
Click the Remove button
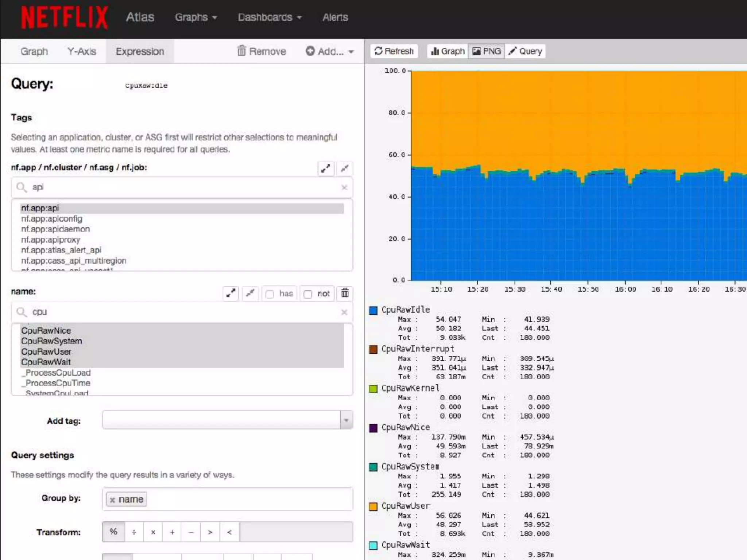(262, 51)
